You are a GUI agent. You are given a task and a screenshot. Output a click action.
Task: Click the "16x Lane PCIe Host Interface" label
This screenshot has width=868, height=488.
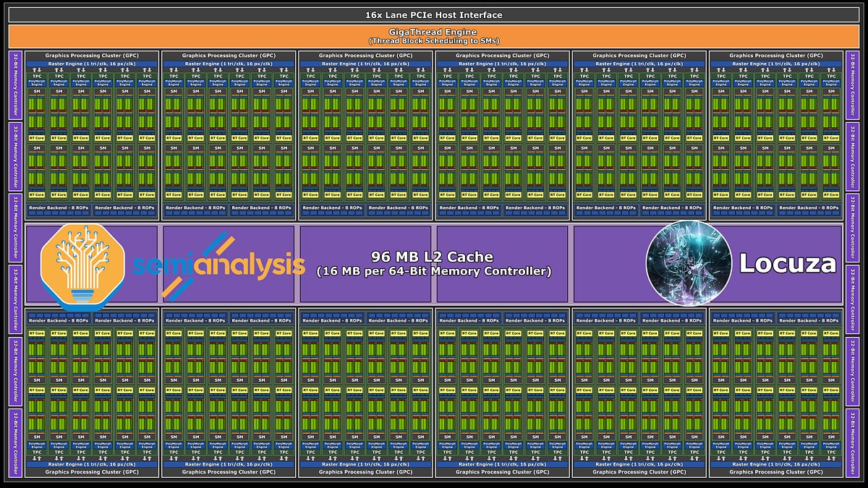point(433,14)
